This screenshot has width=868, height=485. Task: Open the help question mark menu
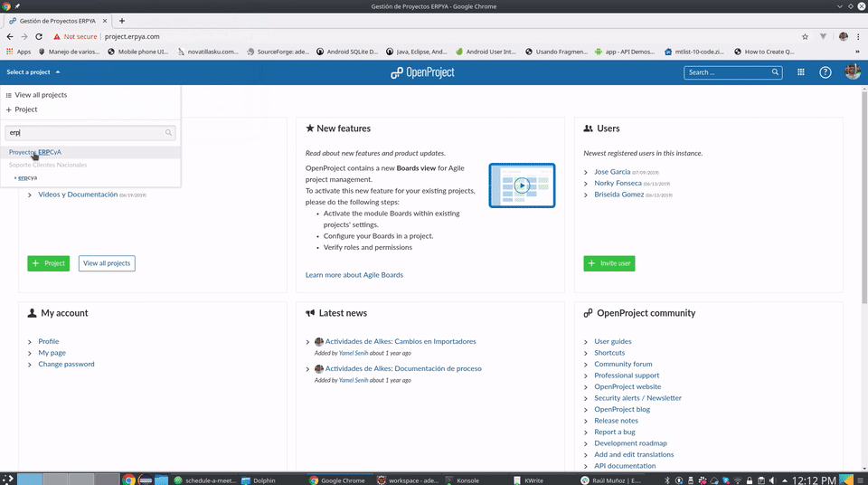825,72
